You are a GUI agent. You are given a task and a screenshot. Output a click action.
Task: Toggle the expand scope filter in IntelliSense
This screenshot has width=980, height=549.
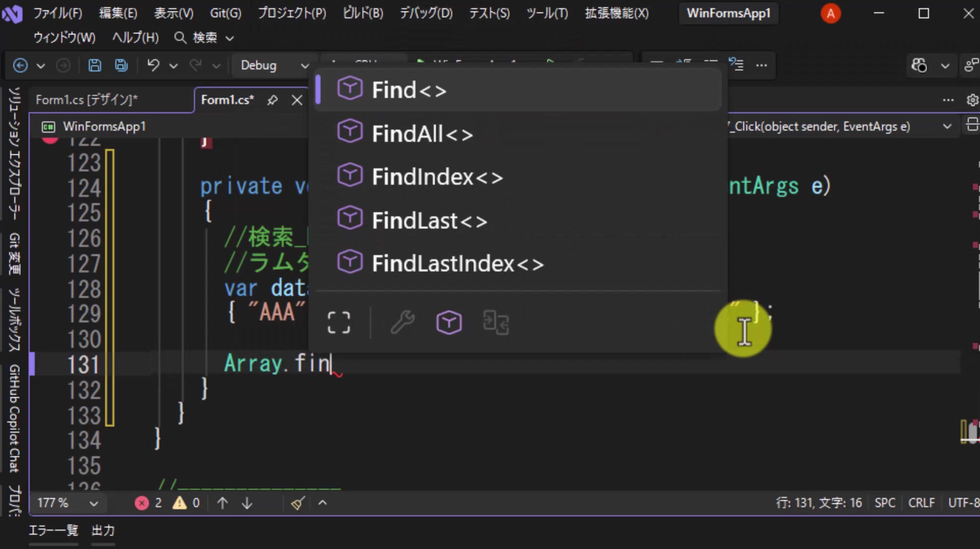pyautogui.click(x=338, y=322)
